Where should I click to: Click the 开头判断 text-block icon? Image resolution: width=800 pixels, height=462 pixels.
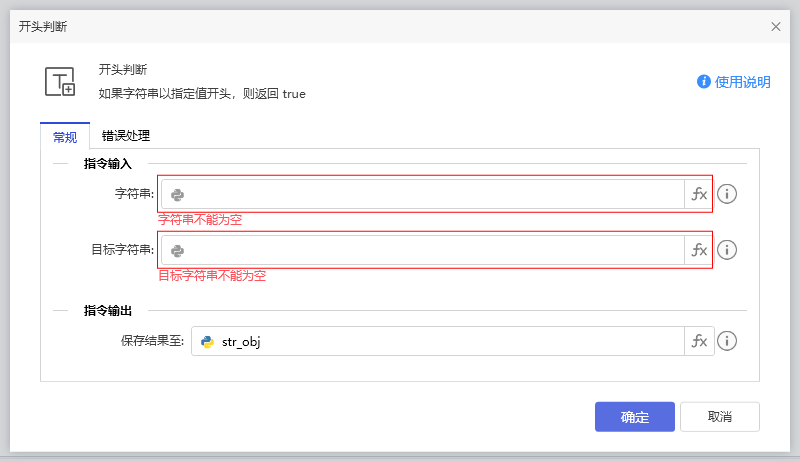pos(60,82)
